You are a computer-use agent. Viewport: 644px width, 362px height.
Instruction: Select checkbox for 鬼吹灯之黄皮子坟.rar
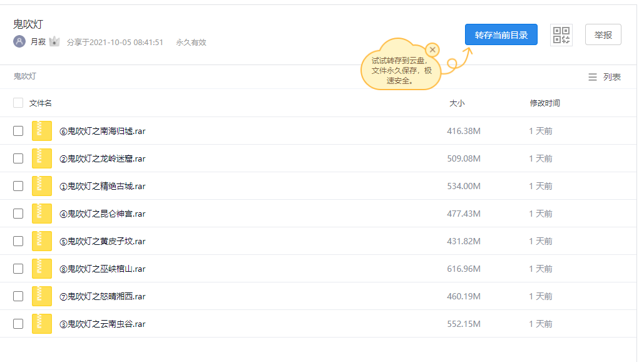(18, 241)
